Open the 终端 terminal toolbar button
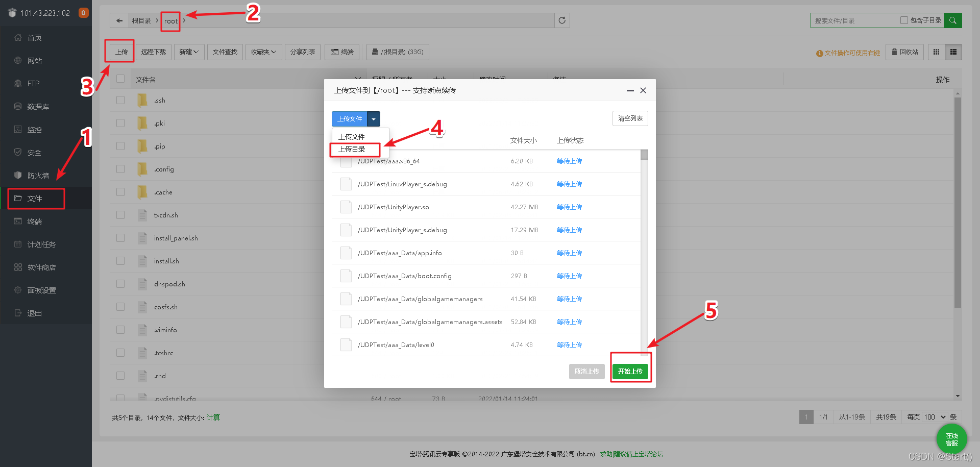The height and width of the screenshot is (467, 980). click(342, 52)
